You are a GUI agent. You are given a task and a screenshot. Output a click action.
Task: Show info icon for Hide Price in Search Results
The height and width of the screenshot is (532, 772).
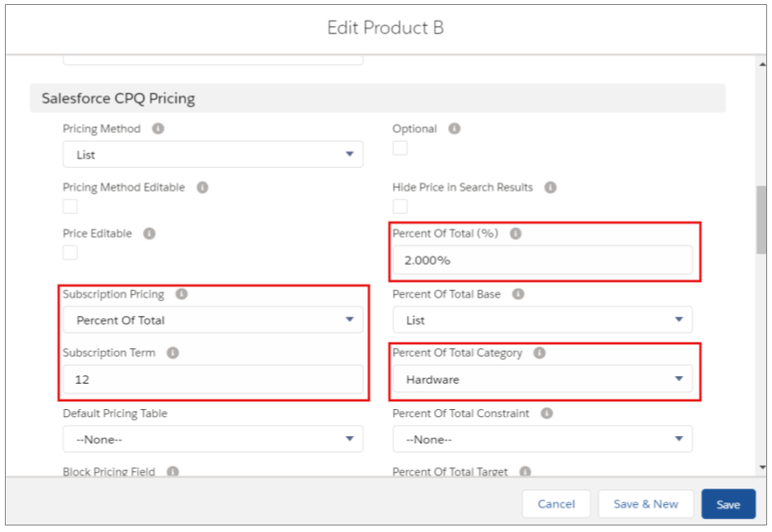(550, 188)
